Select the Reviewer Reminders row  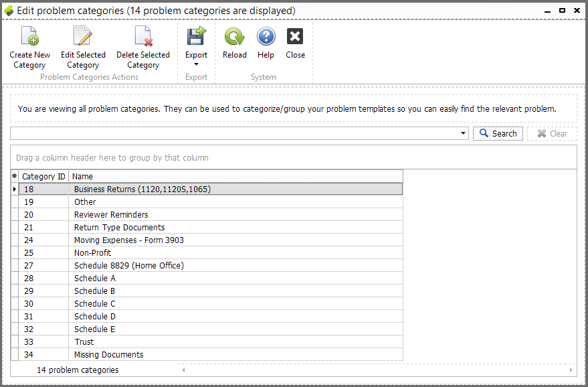pos(210,215)
